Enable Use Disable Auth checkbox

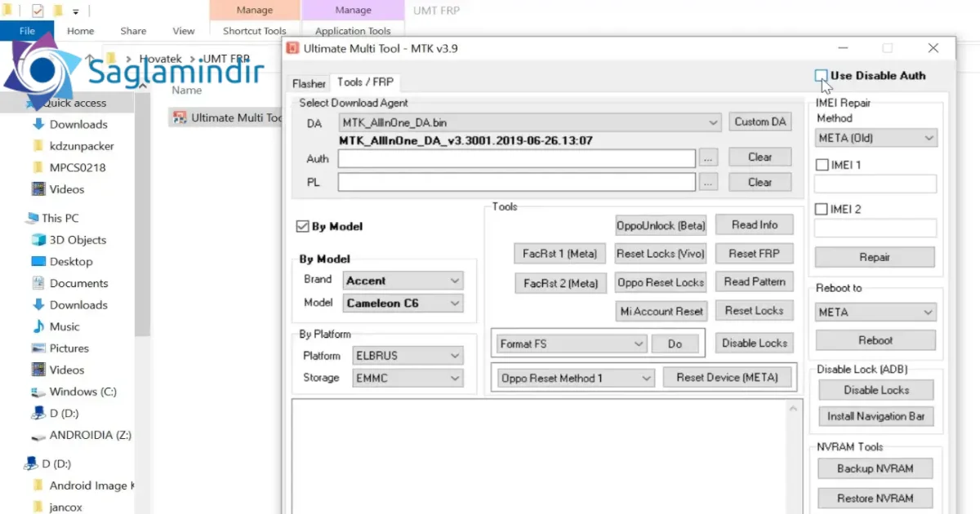point(821,76)
